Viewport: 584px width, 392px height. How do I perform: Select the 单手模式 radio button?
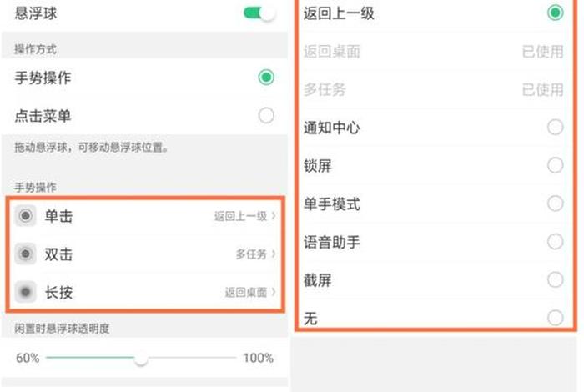[x=555, y=204]
